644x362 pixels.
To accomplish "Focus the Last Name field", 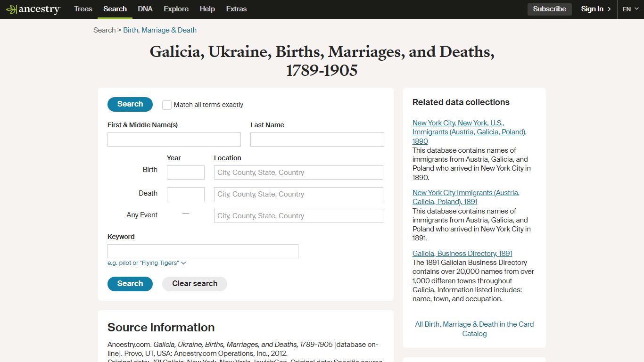I will point(317,140).
